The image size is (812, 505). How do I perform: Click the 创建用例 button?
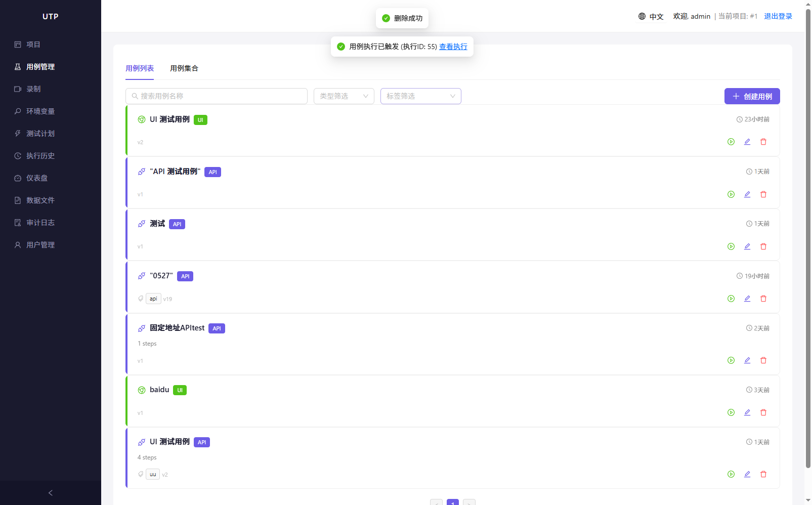[752, 96]
